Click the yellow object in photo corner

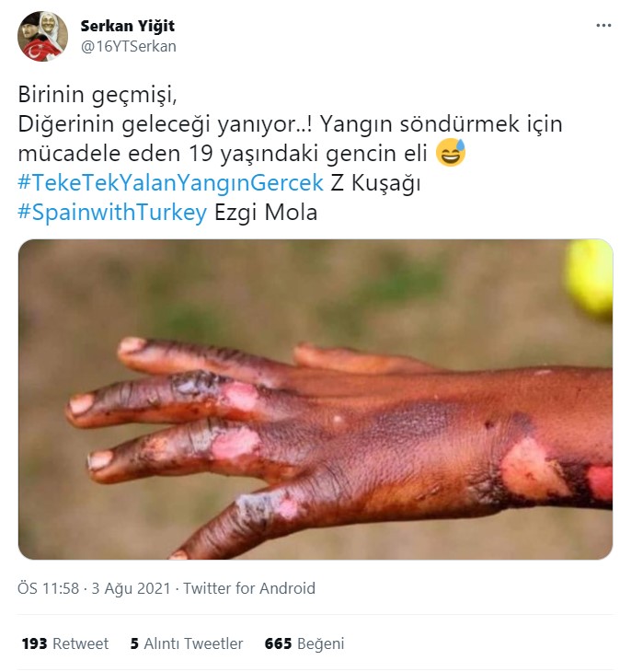tap(589, 279)
